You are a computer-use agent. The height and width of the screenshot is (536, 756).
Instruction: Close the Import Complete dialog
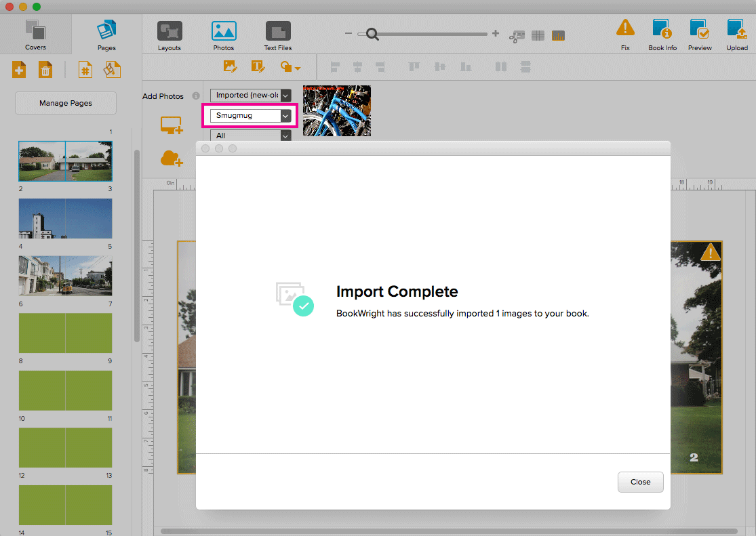tap(640, 482)
